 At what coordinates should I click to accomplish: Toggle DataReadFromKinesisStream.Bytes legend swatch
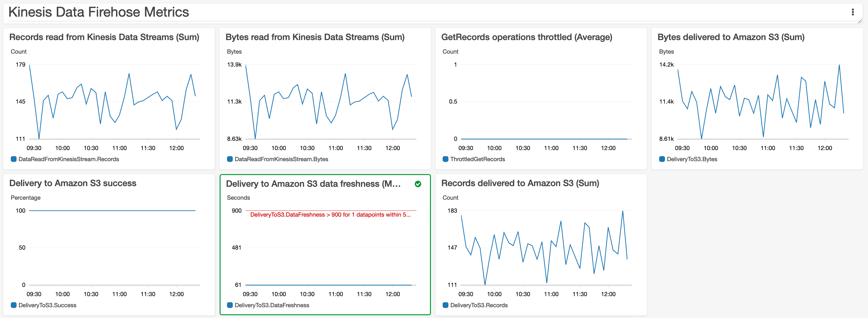point(230,159)
